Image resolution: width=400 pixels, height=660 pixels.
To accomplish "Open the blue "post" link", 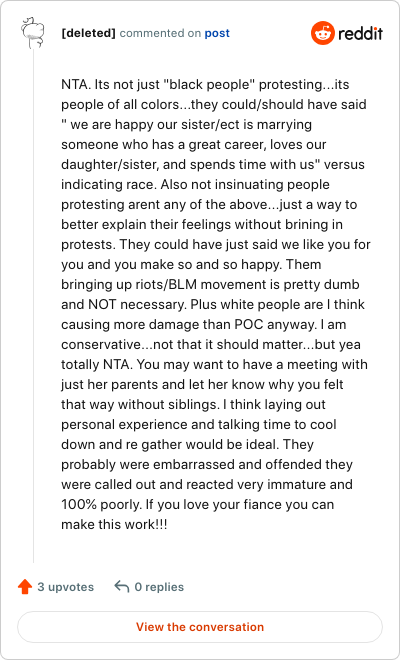I will (217, 33).
